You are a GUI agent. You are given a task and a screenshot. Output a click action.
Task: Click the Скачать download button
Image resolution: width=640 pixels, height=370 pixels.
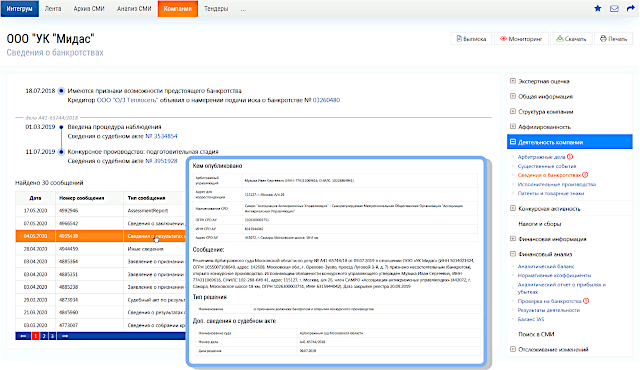[571, 39]
